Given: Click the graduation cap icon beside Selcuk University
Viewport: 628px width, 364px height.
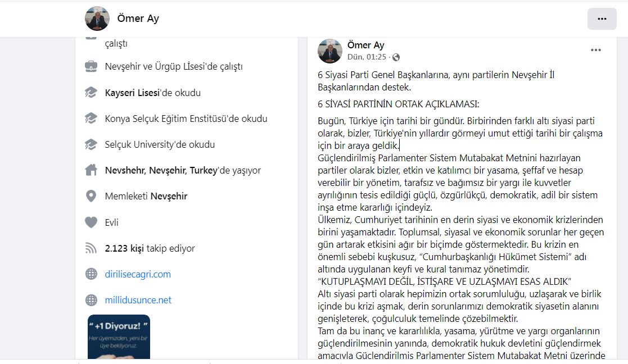Looking at the screenshot, I should [91, 144].
